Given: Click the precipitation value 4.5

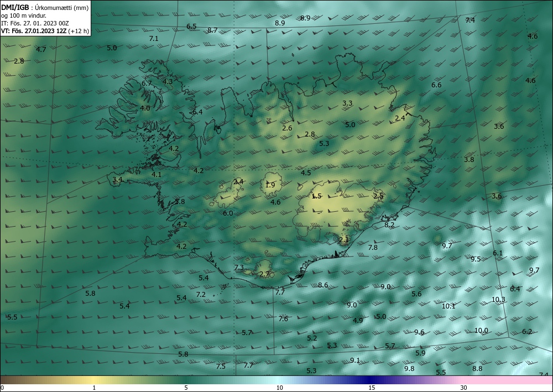Looking at the screenshot, I should tap(306, 173).
